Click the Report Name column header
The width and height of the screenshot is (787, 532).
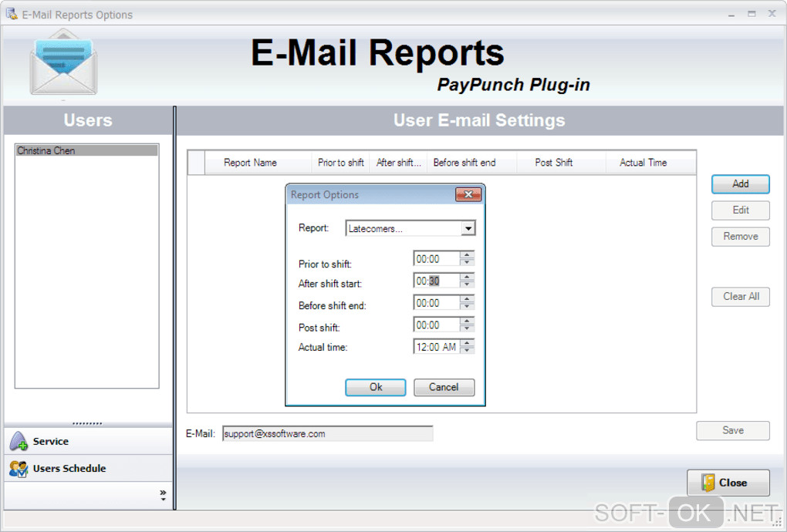[x=258, y=163]
